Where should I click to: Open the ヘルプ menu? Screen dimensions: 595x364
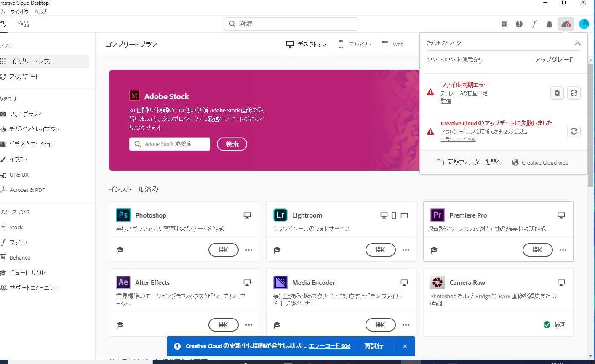tap(41, 12)
